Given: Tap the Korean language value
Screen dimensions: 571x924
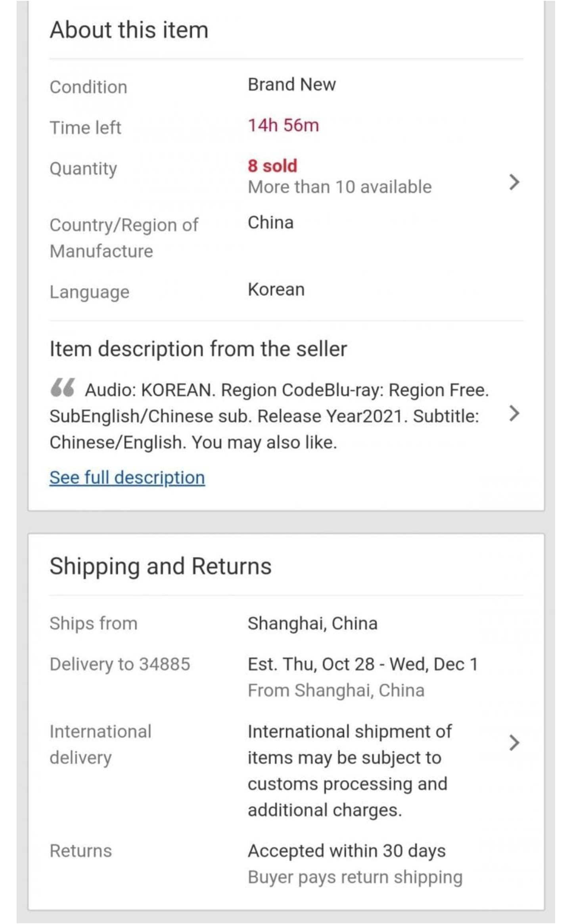Looking at the screenshot, I should coord(276,290).
